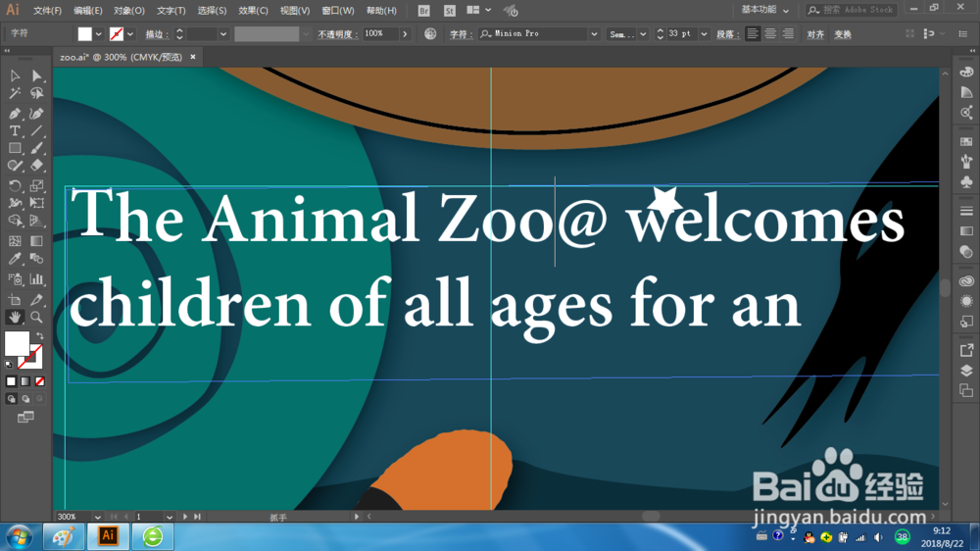This screenshot has width=980, height=551.
Task: Open the 300% zoom level dropdown
Action: click(x=97, y=517)
